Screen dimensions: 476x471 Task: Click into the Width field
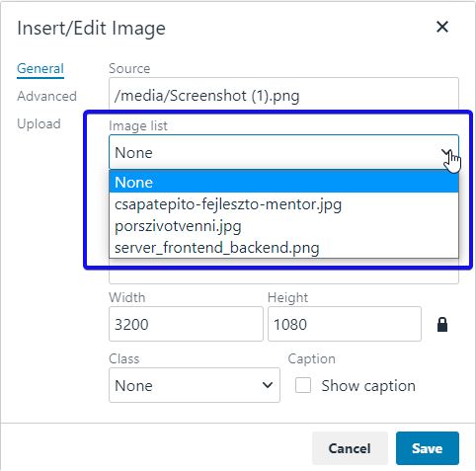pyautogui.click(x=186, y=324)
